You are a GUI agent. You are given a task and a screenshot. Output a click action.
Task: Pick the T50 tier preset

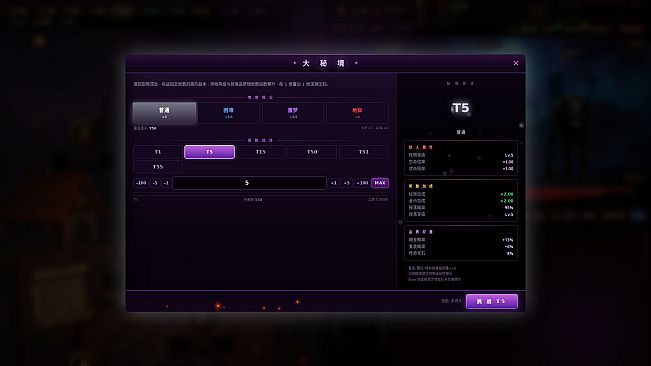point(312,152)
